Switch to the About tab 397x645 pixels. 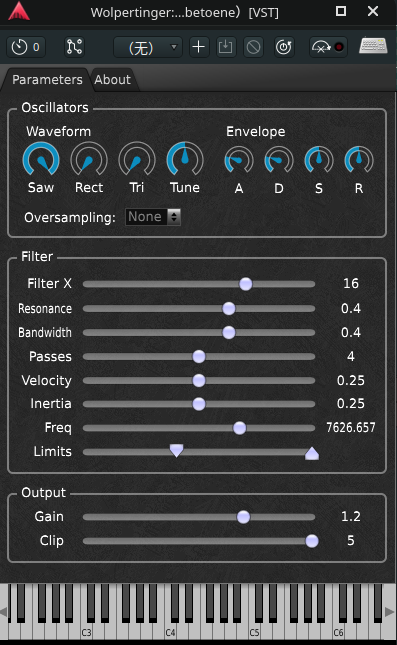(112, 79)
